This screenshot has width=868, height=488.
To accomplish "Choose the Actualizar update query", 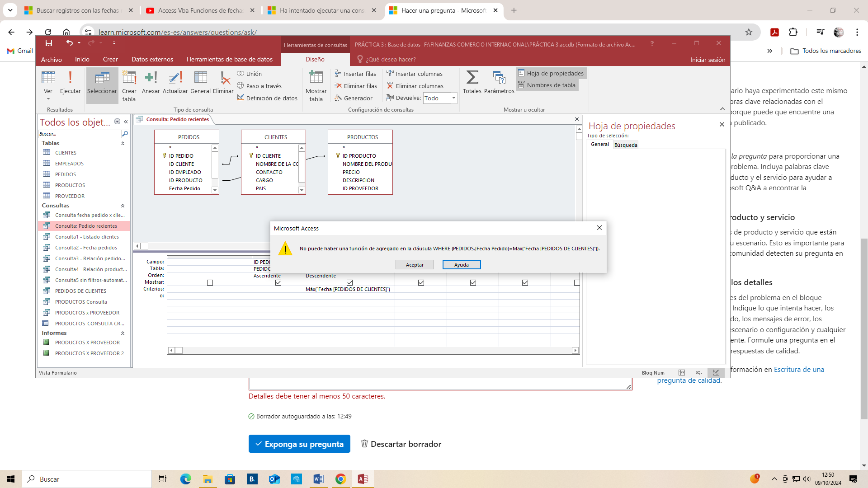I will click(x=175, y=83).
